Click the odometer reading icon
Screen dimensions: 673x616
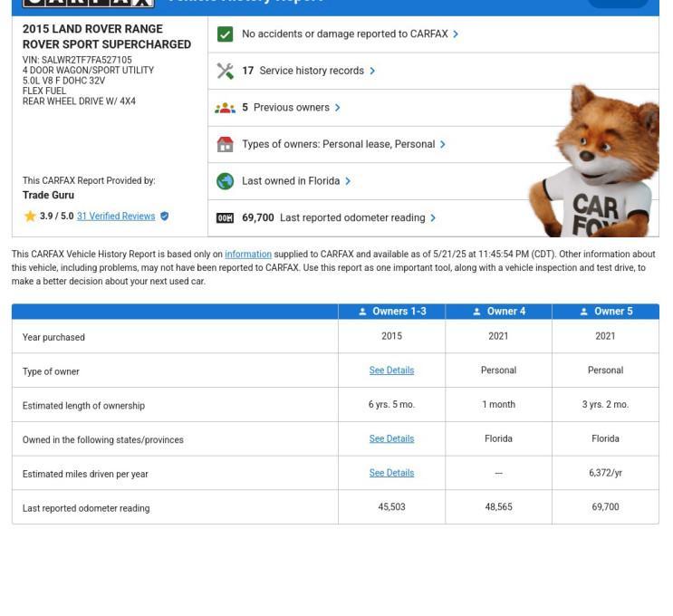point(225,218)
